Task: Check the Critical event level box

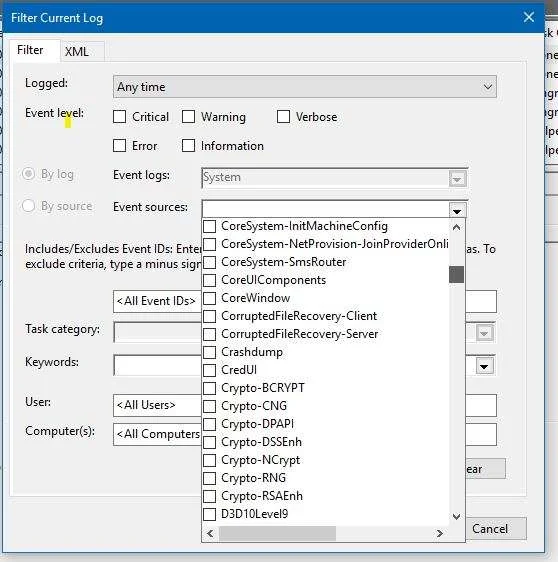Action: [x=119, y=116]
